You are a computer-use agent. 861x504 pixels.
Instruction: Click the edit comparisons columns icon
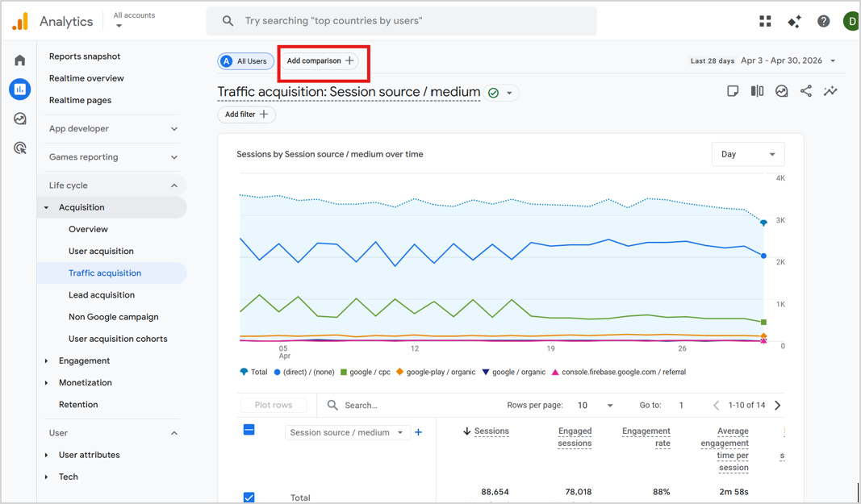coord(757,91)
